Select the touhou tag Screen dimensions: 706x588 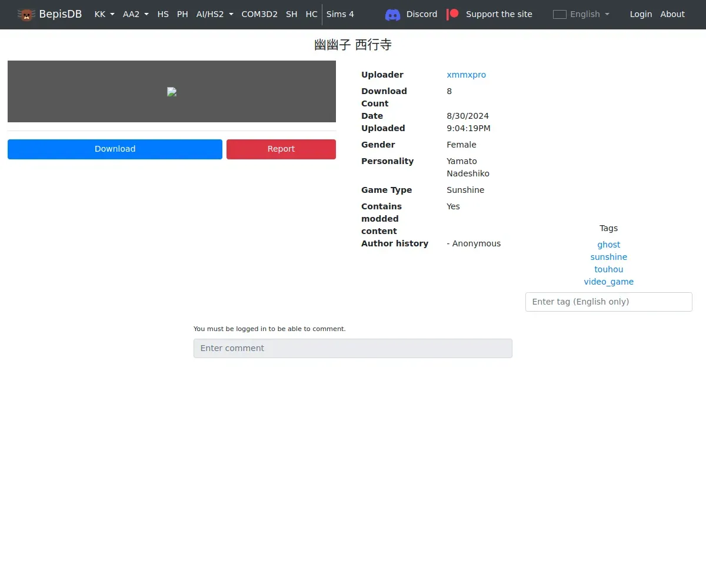(609, 269)
